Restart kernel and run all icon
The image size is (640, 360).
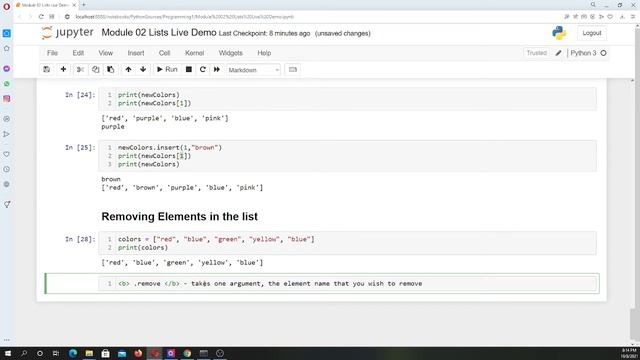(217, 69)
